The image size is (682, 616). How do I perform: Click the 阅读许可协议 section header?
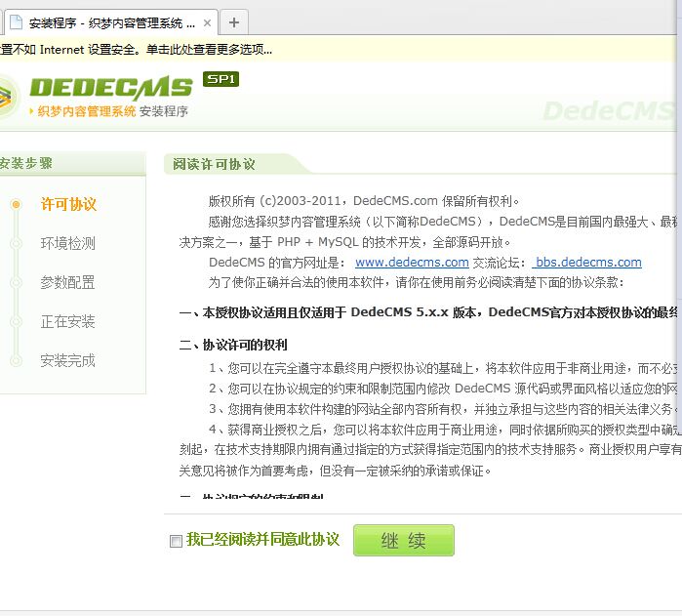215,164
